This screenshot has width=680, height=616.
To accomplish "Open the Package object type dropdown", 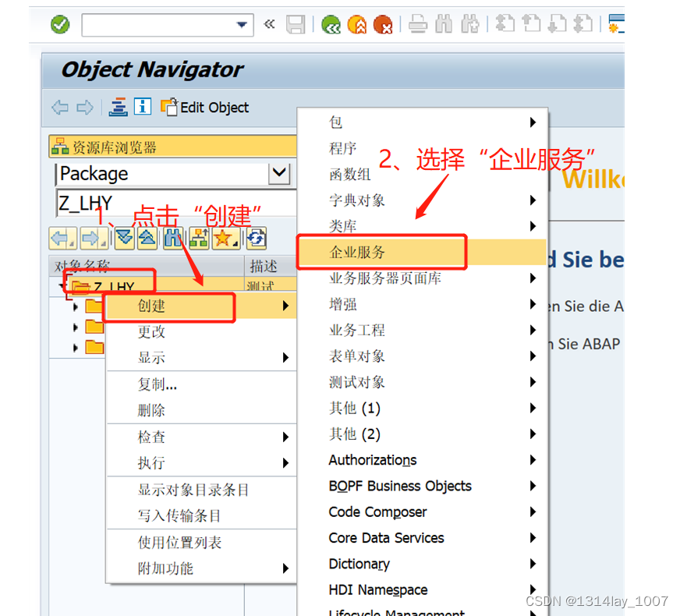I will tap(279, 173).
